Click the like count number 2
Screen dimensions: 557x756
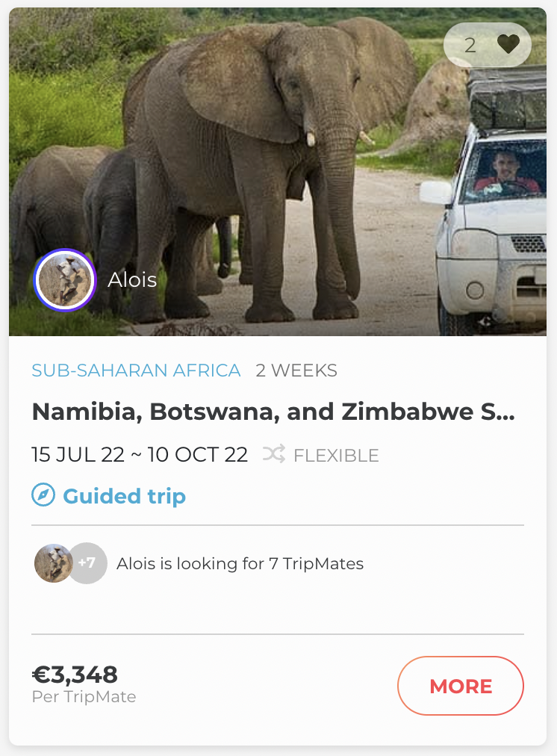[x=470, y=46]
